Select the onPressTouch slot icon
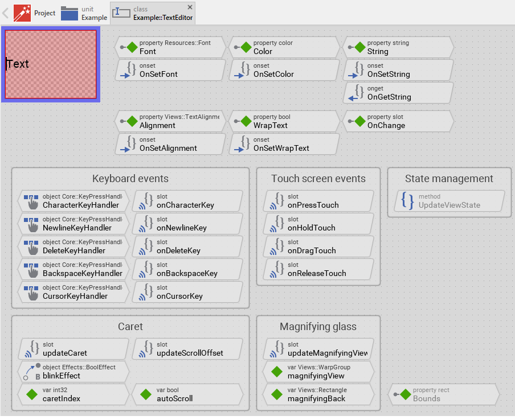This screenshot has height=420, width=515. coord(276,201)
